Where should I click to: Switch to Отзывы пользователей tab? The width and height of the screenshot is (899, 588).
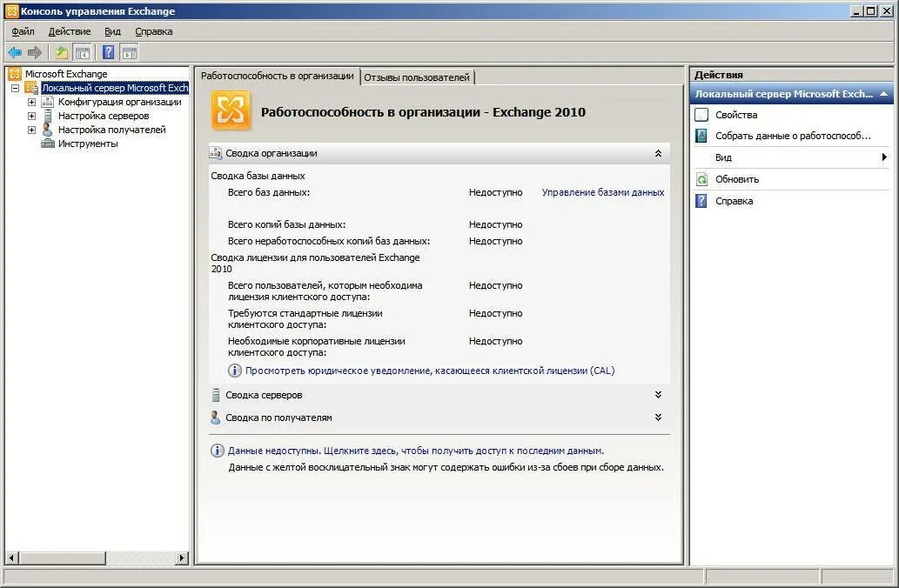(417, 77)
